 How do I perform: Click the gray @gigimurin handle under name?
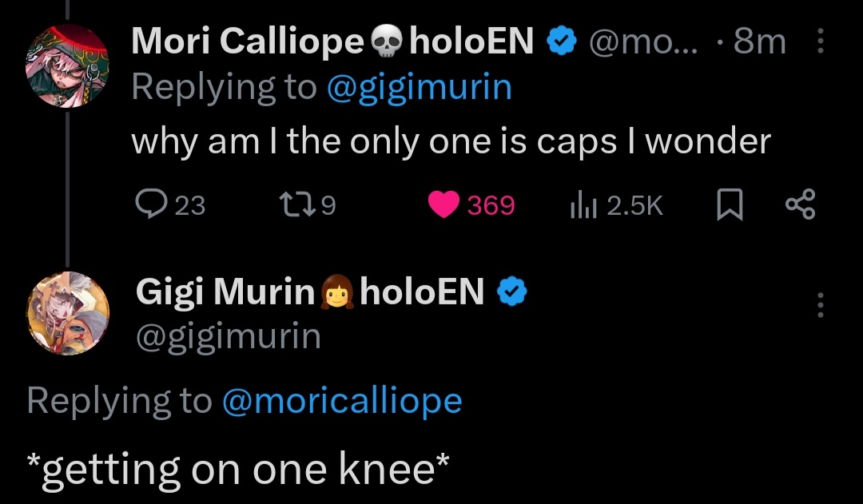coord(229,336)
